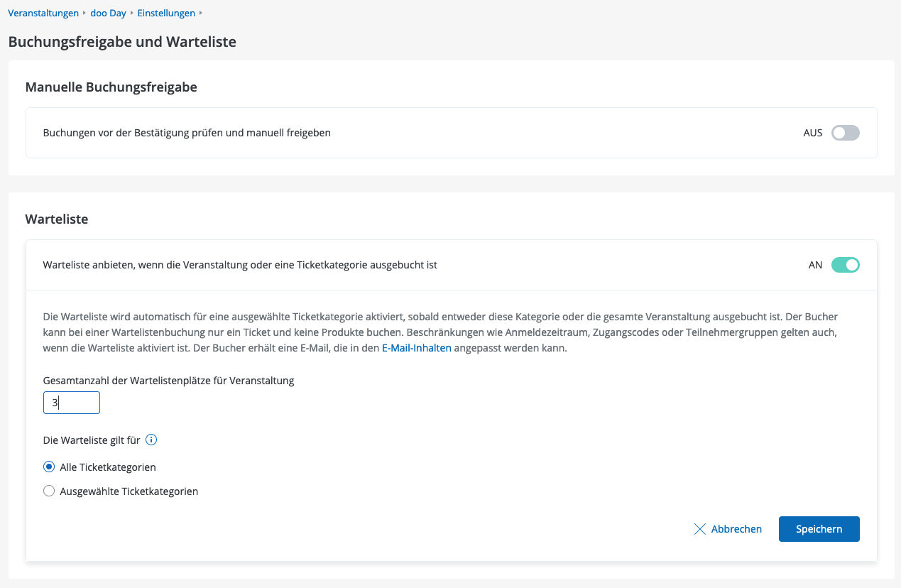Enable the manual booking approval toggle
901x588 pixels.
pos(845,133)
